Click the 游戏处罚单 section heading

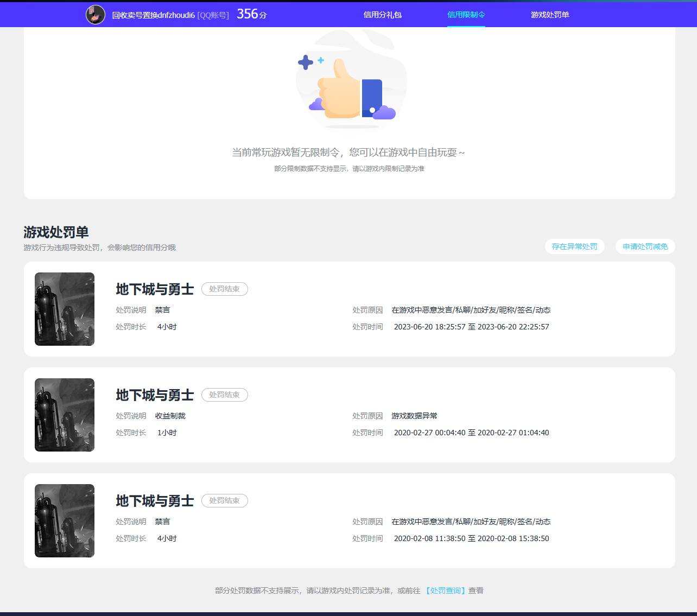(x=56, y=232)
